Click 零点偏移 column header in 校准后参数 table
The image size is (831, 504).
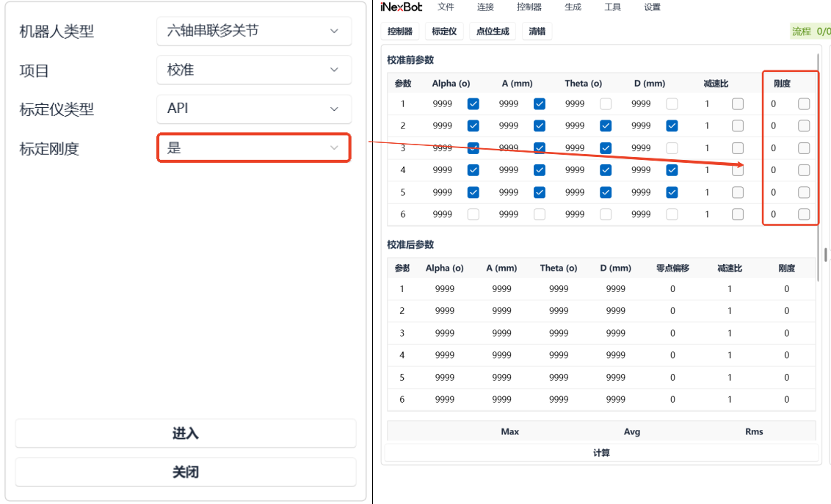tap(672, 268)
